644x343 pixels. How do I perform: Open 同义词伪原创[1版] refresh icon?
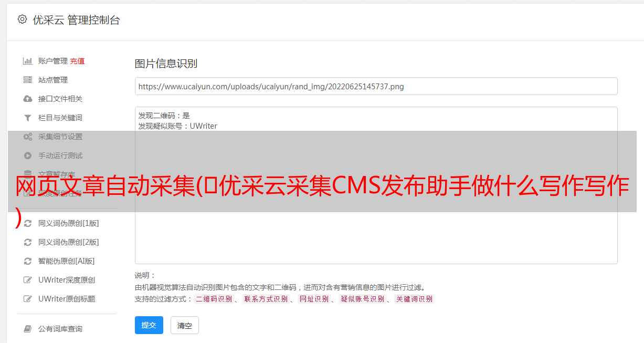coord(28,223)
